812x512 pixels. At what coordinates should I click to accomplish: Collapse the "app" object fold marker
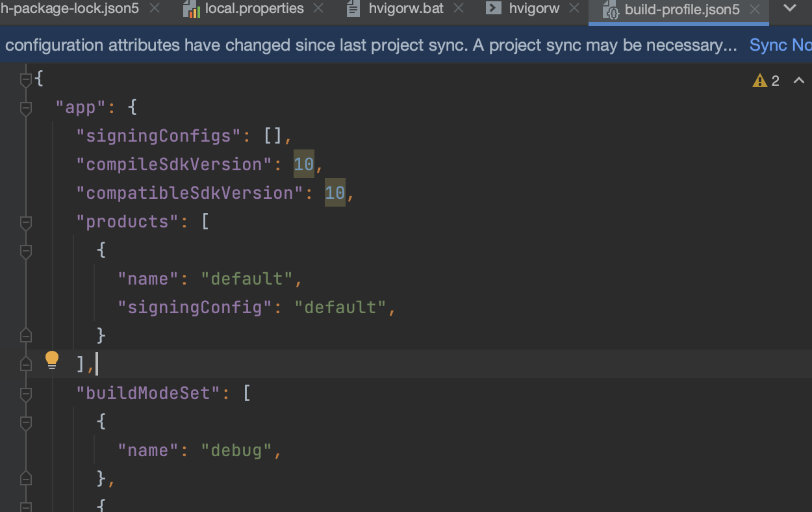click(x=26, y=108)
